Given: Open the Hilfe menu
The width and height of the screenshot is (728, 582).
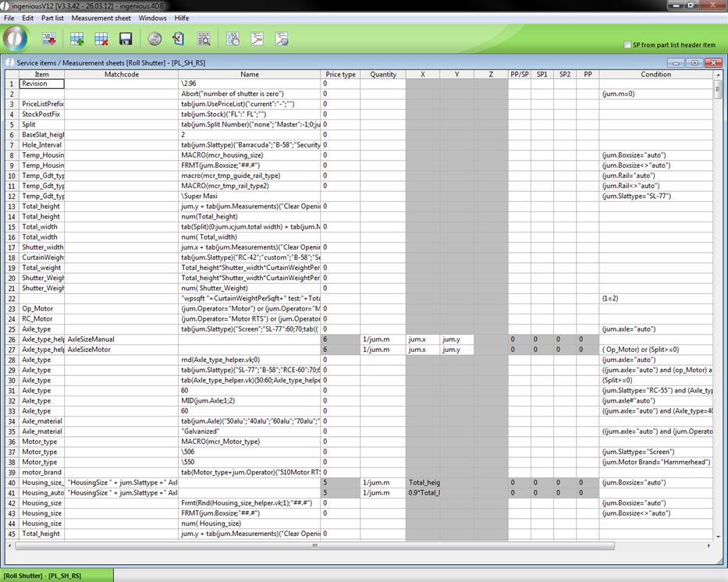Looking at the screenshot, I should tap(182, 18).
